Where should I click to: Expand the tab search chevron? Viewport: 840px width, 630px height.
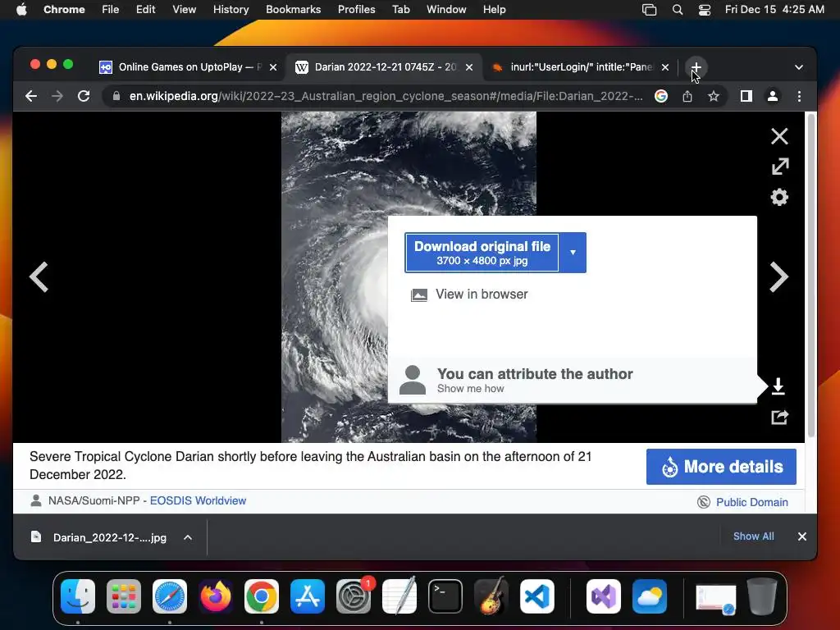point(799,67)
